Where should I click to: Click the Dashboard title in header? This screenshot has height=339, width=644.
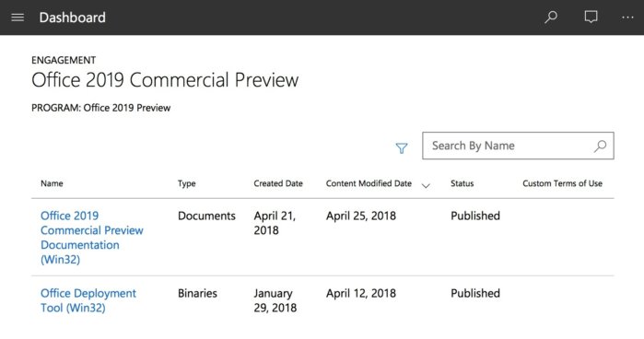[72, 18]
